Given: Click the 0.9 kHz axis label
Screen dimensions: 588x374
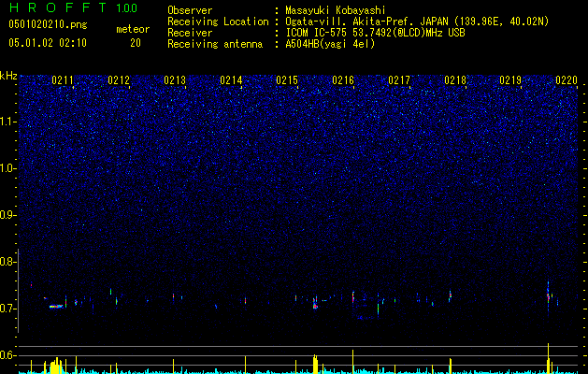Looking at the screenshot, I should pos(7,214).
